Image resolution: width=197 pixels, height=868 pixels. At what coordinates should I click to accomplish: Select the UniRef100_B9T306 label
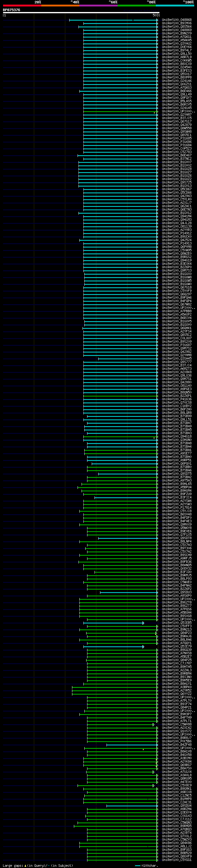coord(176,548)
